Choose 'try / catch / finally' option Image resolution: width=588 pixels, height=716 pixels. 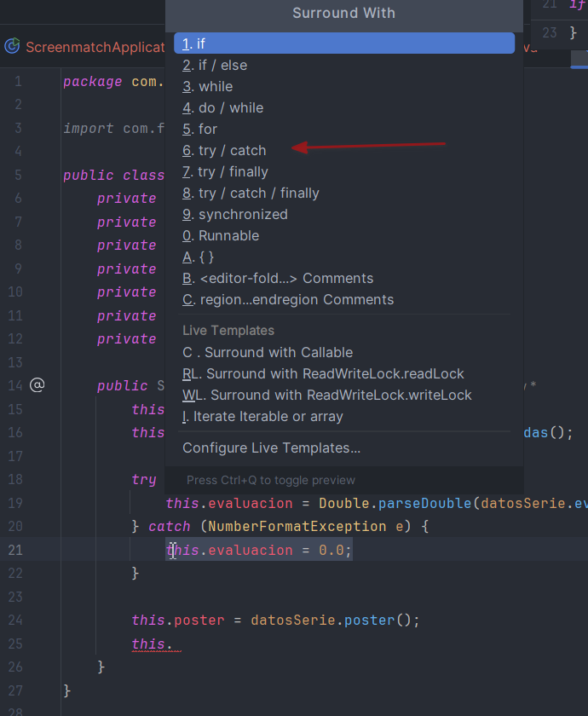[x=344, y=193]
